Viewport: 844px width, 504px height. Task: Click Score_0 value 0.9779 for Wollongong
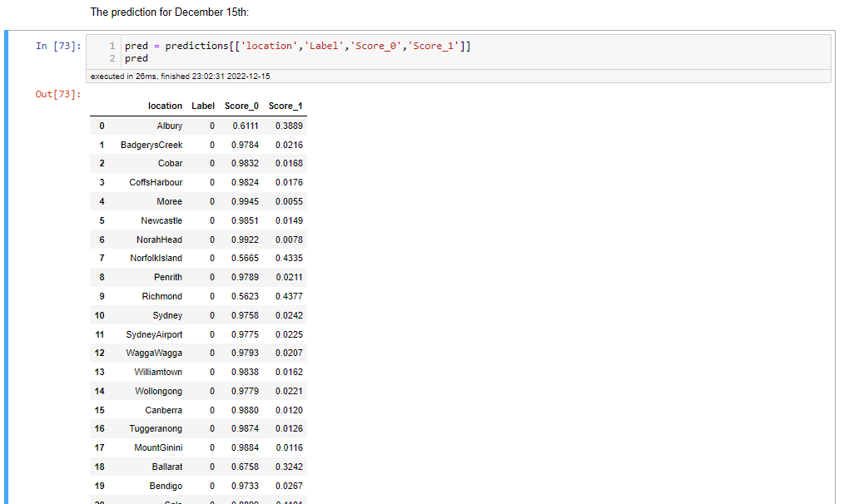[x=245, y=392]
